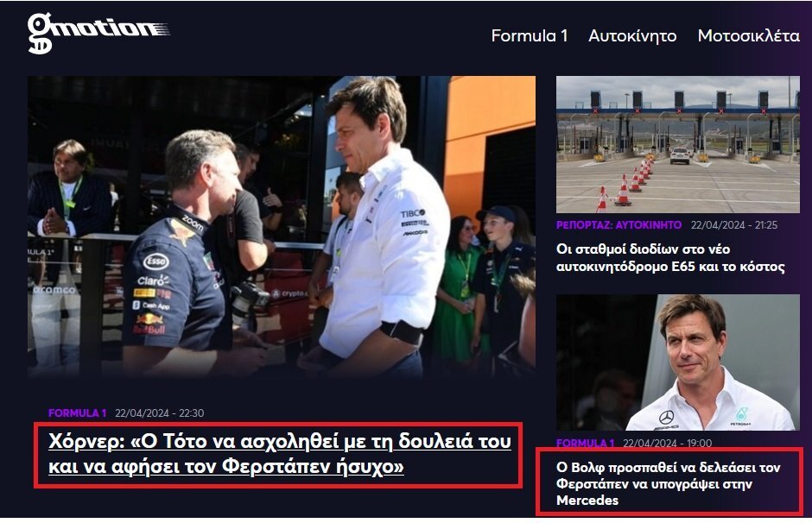Go to the Αυτοκίνητο menu item

pyautogui.click(x=632, y=35)
